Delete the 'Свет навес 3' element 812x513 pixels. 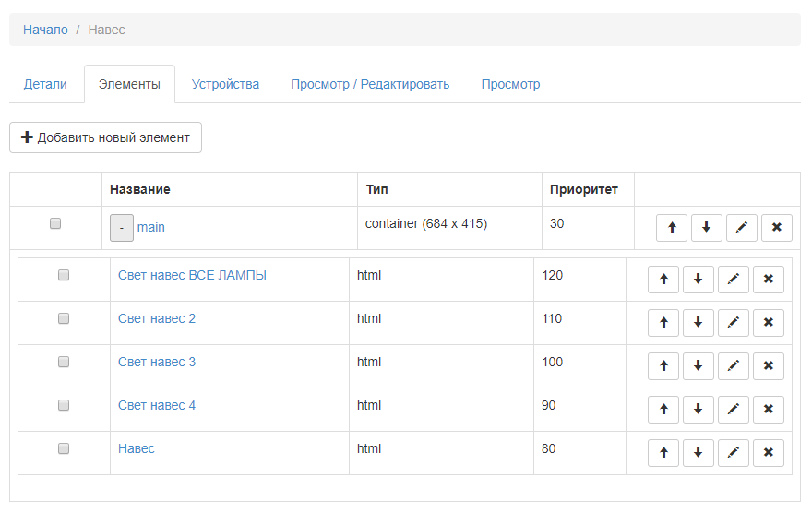(768, 366)
